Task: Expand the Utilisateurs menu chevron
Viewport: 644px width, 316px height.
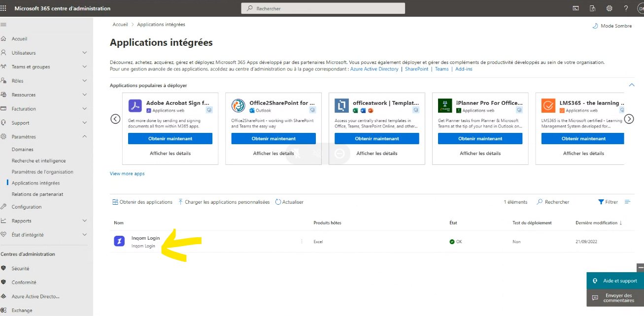Action: click(x=85, y=53)
